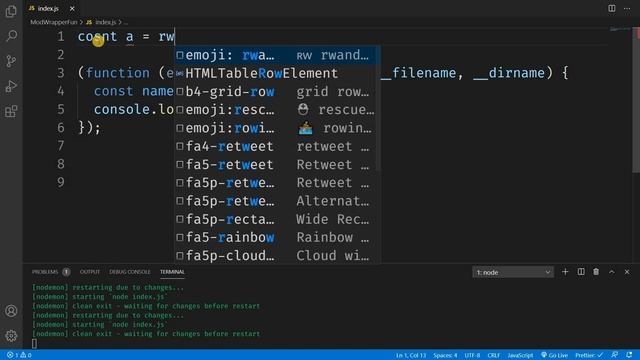Close the terminal panel

point(627,272)
